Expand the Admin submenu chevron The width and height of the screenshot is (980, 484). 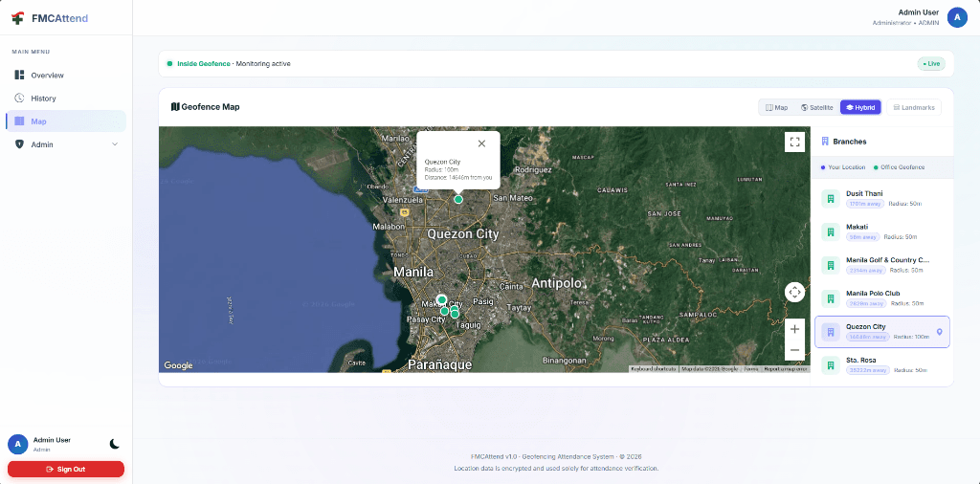click(115, 144)
